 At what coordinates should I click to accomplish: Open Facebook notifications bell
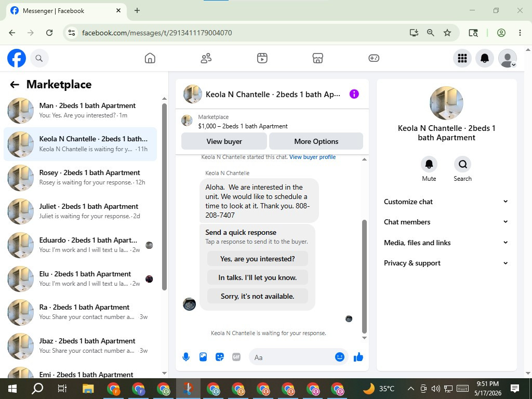(x=485, y=58)
